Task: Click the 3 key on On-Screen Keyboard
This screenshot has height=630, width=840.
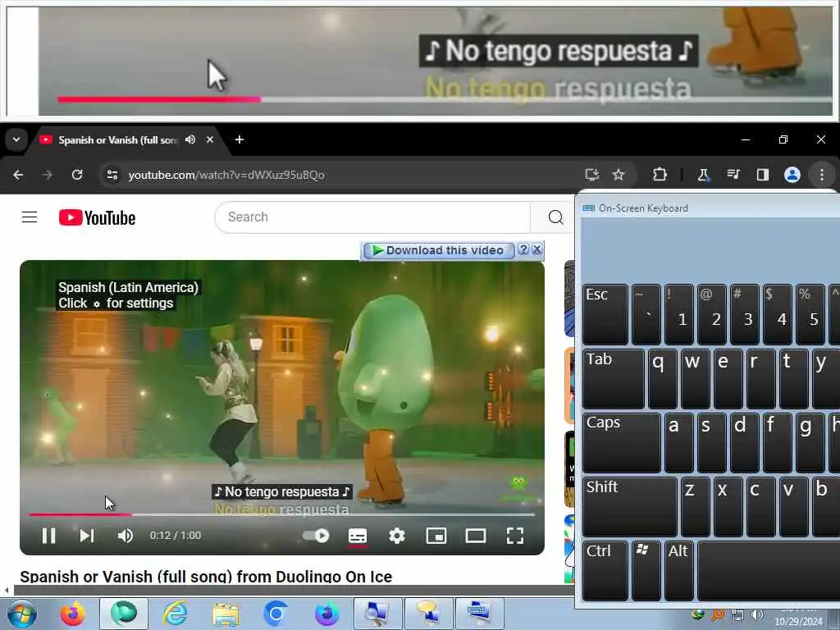Action: pos(744,314)
